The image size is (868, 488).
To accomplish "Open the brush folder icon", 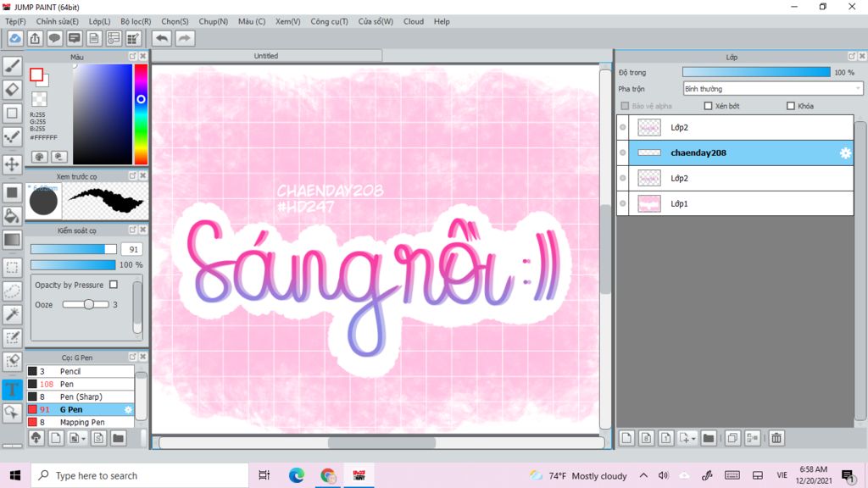I will coord(118,438).
